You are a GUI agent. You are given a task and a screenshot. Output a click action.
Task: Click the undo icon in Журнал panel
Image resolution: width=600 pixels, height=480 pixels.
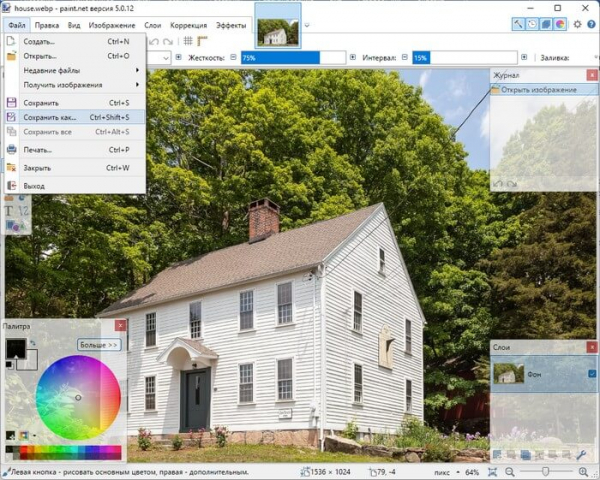[497, 184]
